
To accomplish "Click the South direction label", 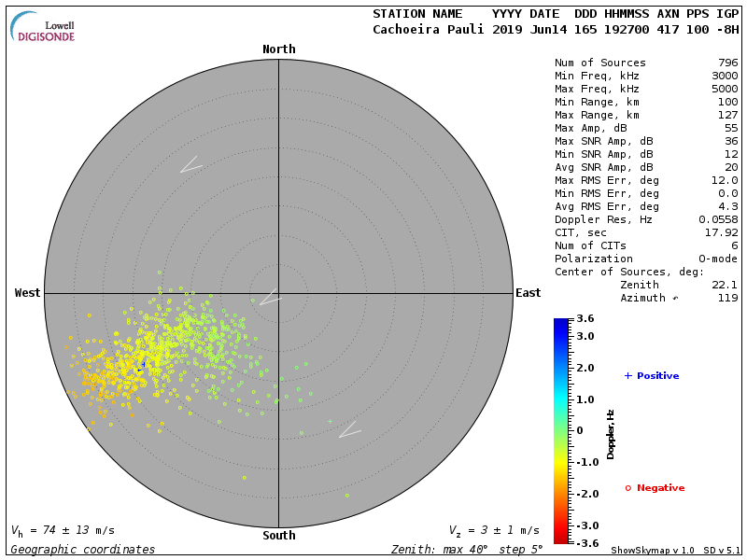I will pyautogui.click(x=278, y=536).
